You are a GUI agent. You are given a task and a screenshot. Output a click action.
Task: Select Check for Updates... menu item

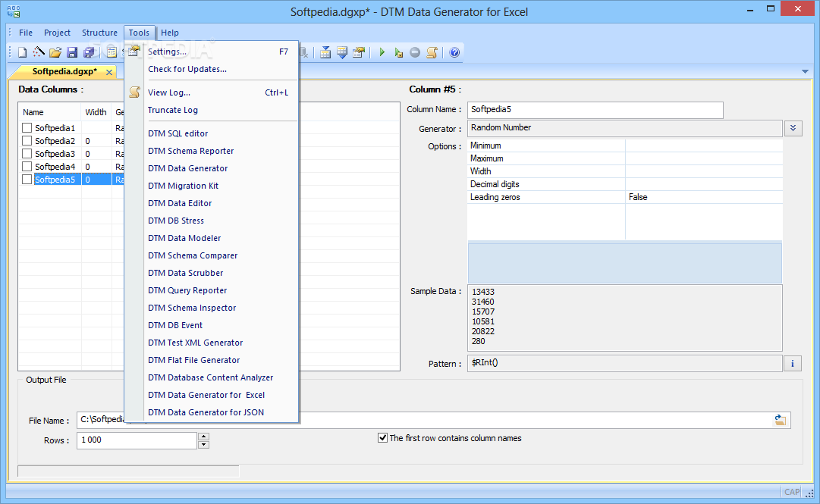(x=212, y=69)
